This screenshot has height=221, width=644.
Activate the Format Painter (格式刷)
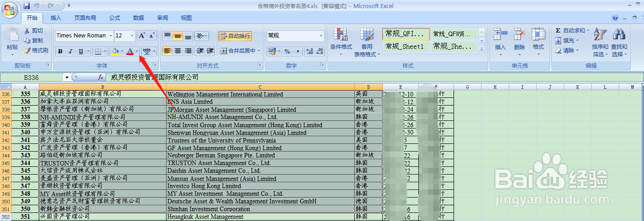tap(36, 51)
